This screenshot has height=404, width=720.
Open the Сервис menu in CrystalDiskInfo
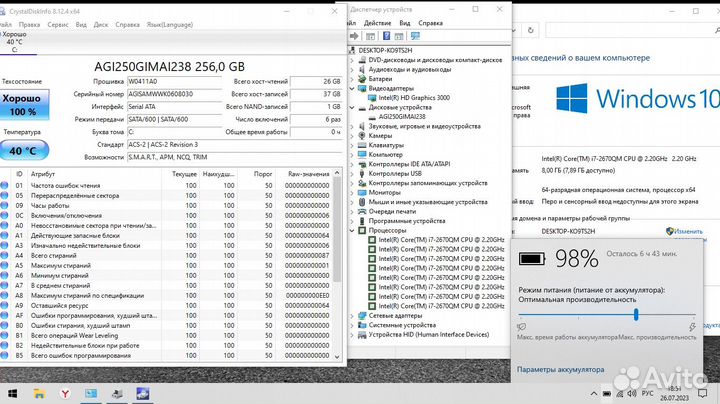coord(58,25)
